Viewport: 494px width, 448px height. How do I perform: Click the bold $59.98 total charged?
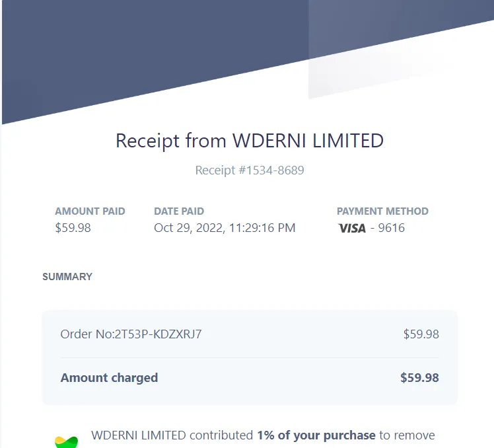[x=419, y=378]
